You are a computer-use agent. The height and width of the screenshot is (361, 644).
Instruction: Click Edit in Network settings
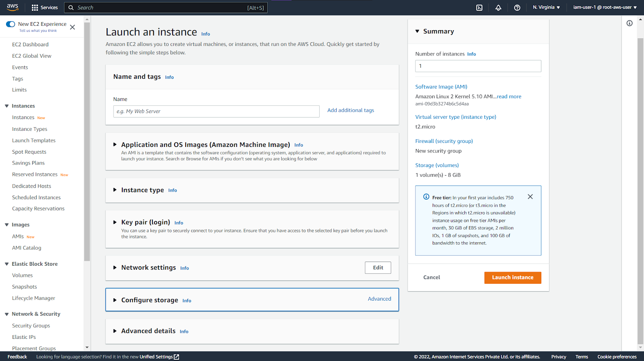[x=378, y=268]
